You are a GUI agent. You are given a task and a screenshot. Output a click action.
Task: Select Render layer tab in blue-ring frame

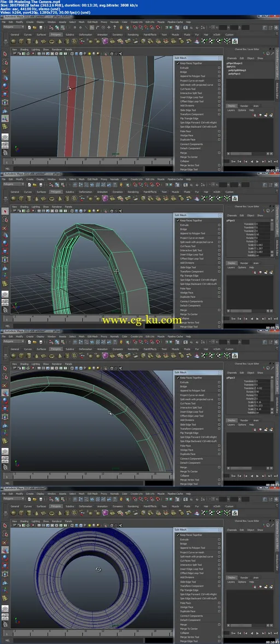244,577
